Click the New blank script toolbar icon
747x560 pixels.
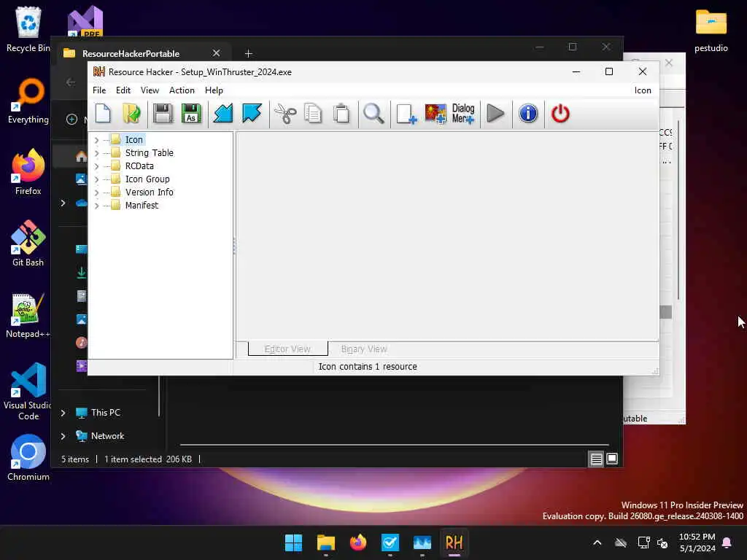(103, 114)
